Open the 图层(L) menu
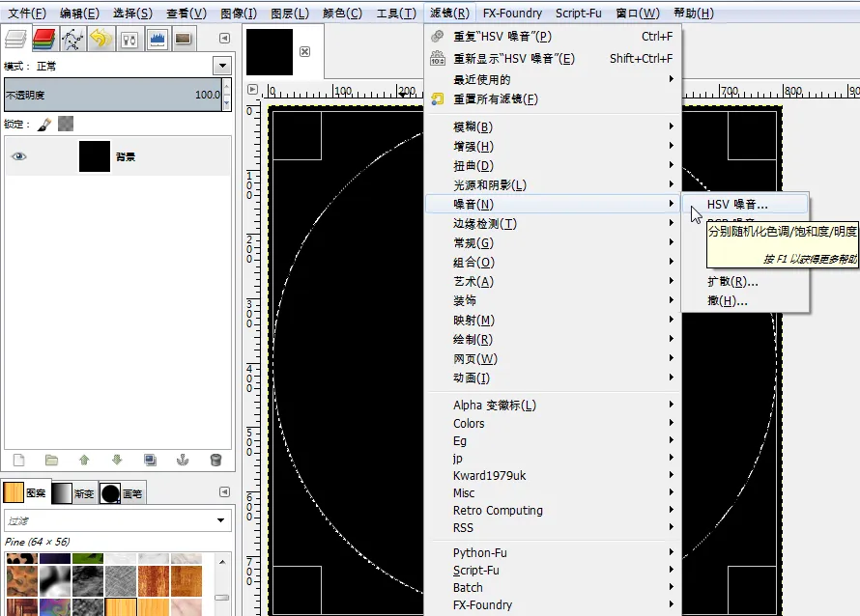Screen dimensions: 860x616 [290, 14]
